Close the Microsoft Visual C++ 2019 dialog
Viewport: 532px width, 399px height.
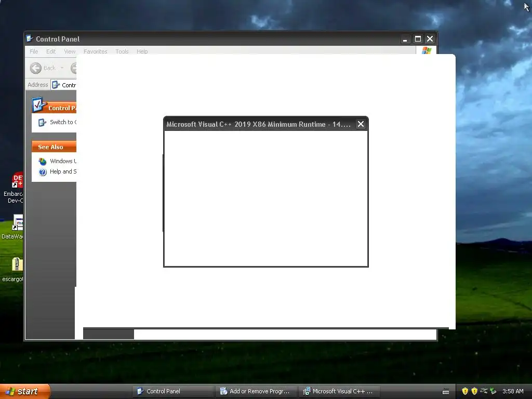pos(361,124)
